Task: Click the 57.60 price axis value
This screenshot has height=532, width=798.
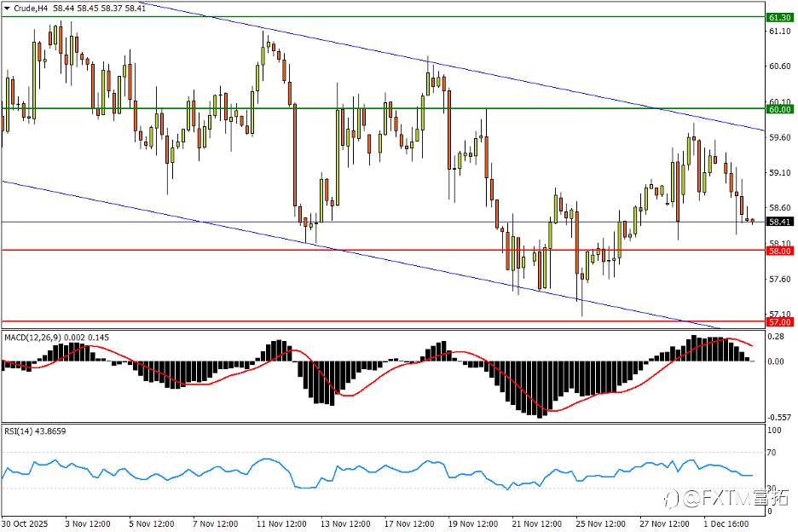Action: (x=780, y=280)
